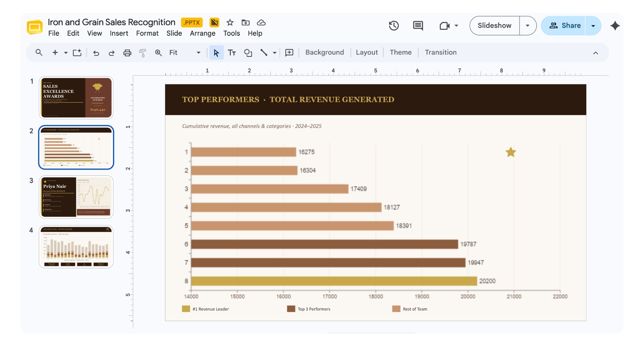This screenshot has height=362, width=644.
Task: Open the File menu
Action: click(x=54, y=33)
